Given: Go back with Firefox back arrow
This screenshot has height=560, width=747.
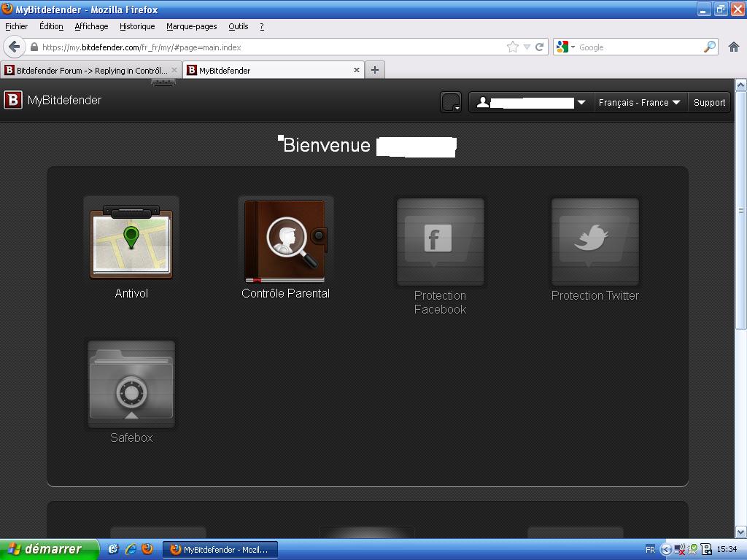Looking at the screenshot, I should pos(15,47).
